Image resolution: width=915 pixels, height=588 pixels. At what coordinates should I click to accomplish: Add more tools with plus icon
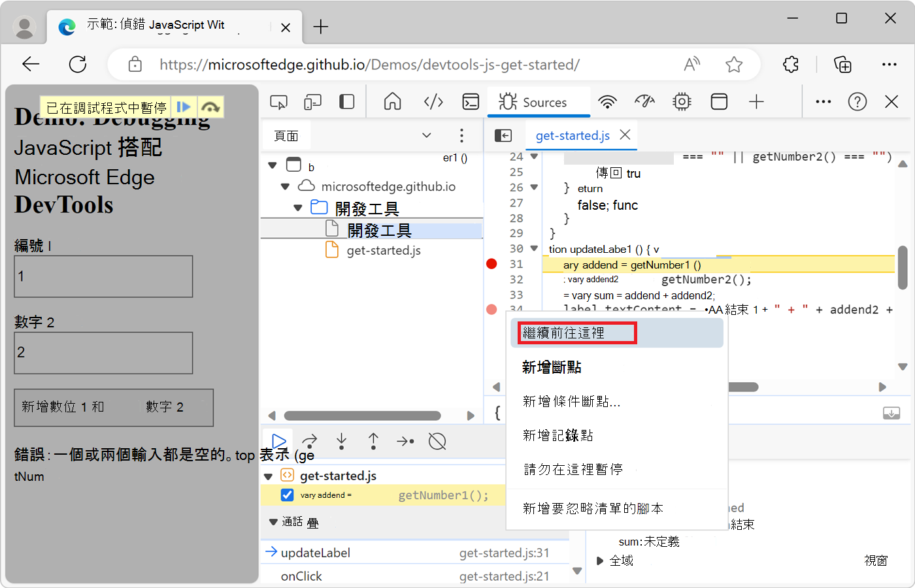(756, 102)
